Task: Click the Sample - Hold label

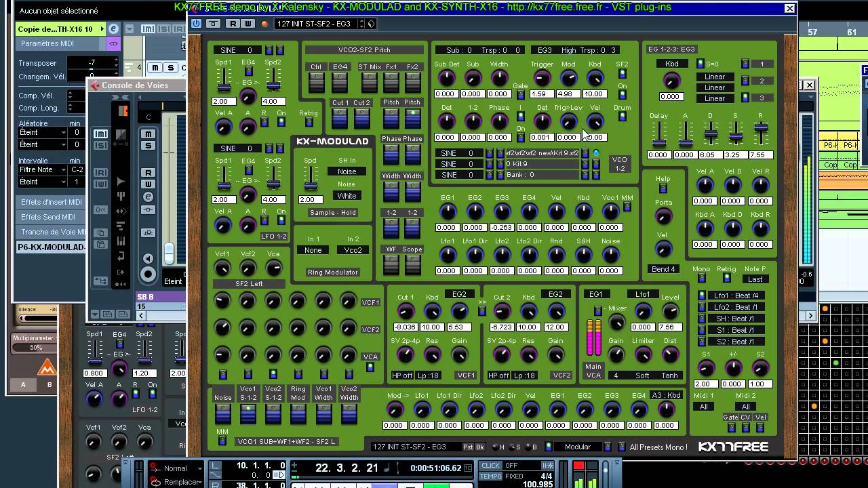Action: [x=332, y=213]
